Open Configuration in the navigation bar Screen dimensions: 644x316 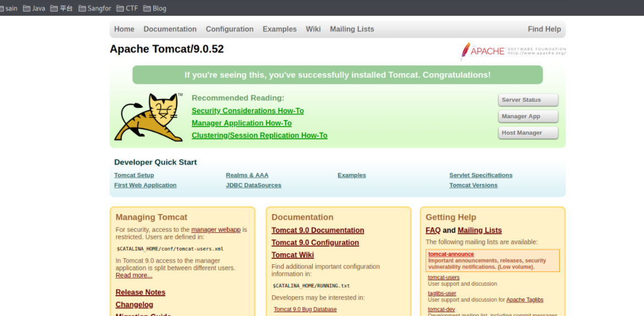(x=230, y=29)
